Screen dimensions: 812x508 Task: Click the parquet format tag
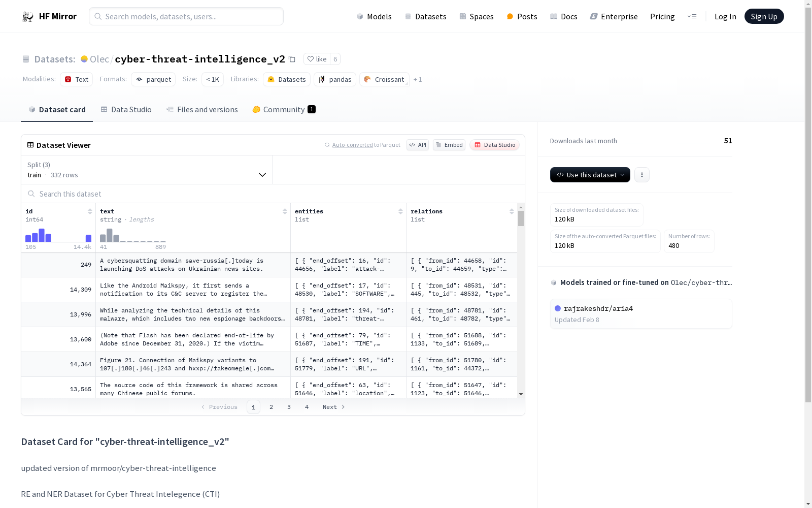pos(153,79)
